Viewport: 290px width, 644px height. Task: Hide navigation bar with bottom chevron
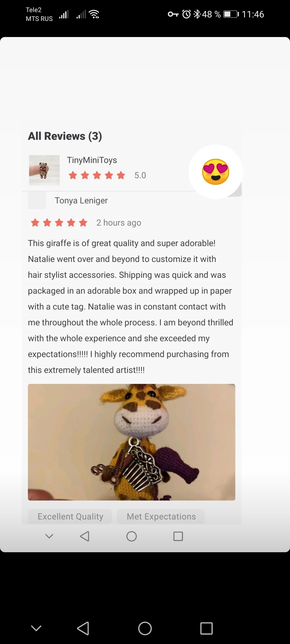(36, 628)
